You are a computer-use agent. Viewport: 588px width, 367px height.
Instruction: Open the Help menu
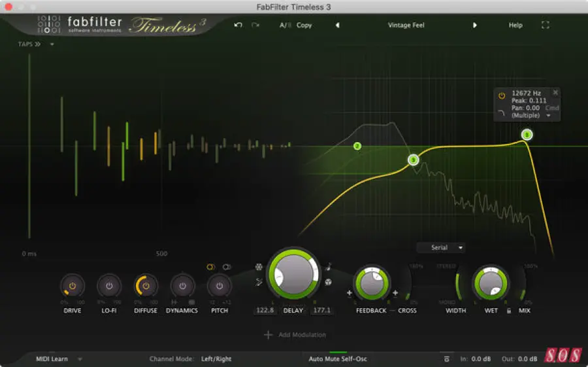(515, 25)
